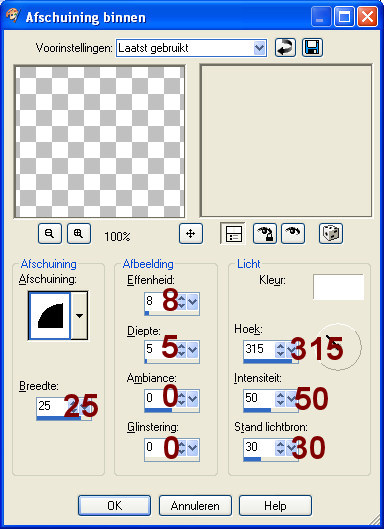
Task: Click the navigate preview crosshair icon
Action: tap(191, 233)
